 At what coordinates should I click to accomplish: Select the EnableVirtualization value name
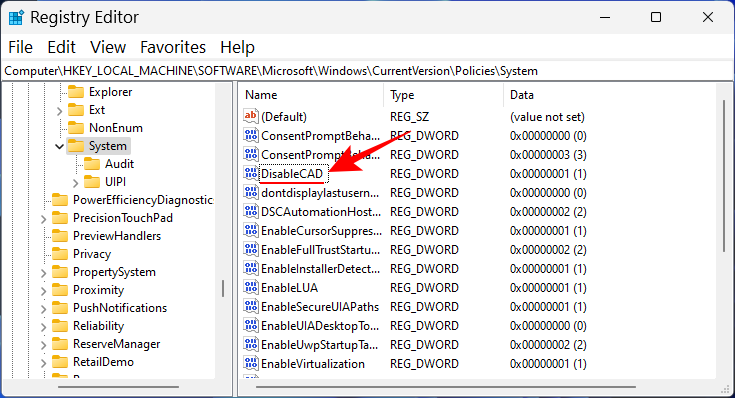[313, 364]
